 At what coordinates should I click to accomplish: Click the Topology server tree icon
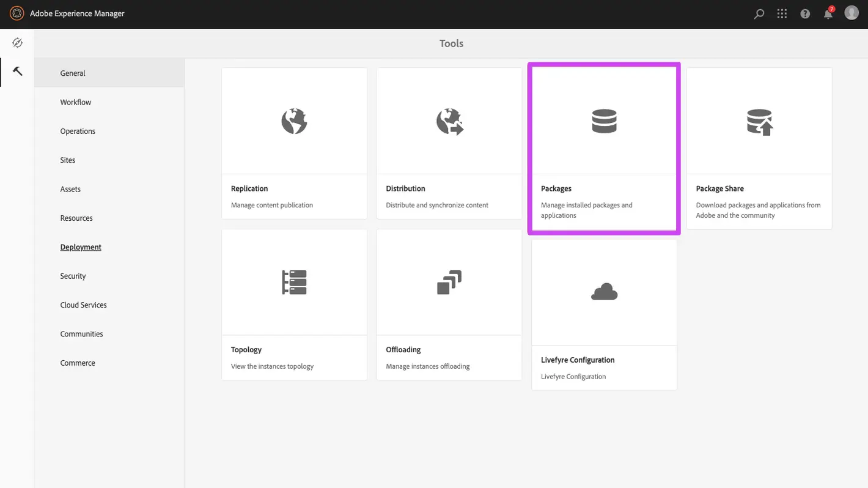294,283
